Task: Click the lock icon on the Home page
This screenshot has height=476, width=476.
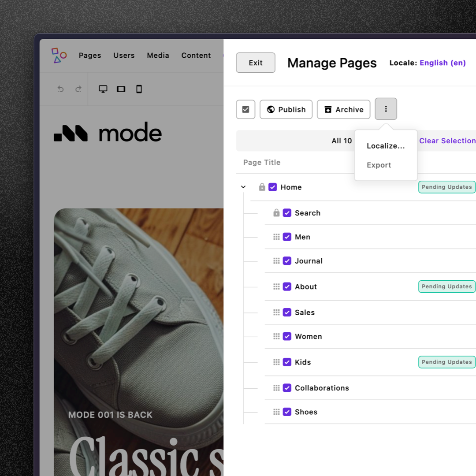Action: pos(262,187)
